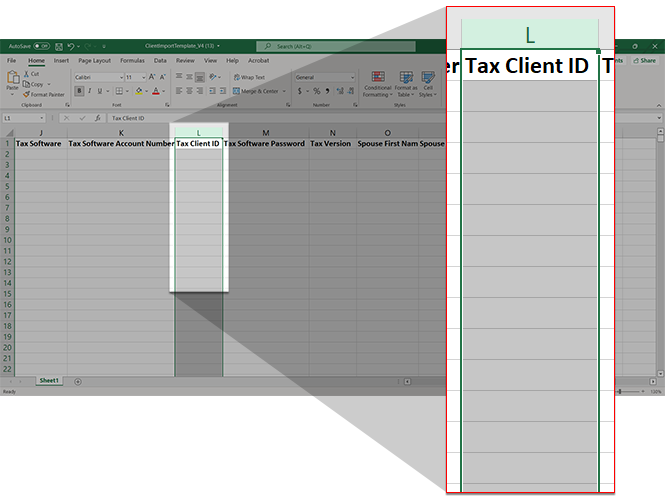
Task: Toggle Wrap Text
Action: [249, 77]
